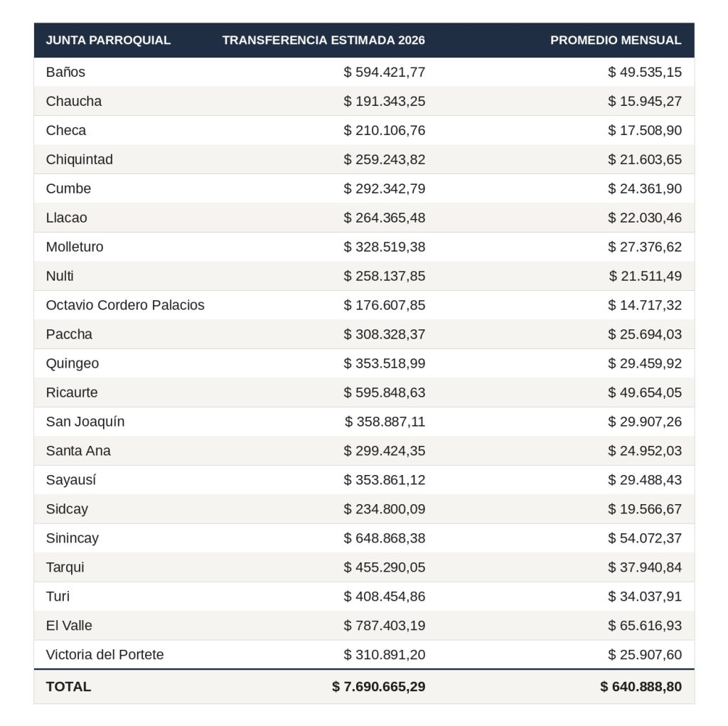
Task: Select the Chiquintad parish name
Action: point(80,159)
